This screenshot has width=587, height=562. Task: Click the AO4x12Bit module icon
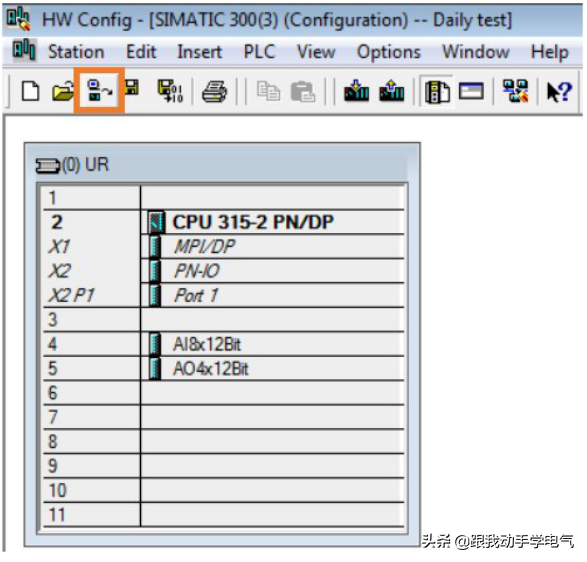click(155, 368)
